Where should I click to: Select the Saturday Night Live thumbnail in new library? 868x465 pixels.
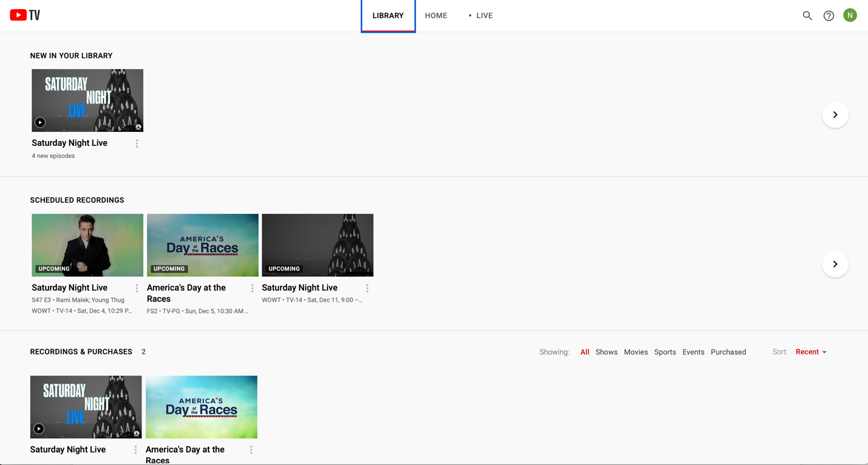coord(87,100)
